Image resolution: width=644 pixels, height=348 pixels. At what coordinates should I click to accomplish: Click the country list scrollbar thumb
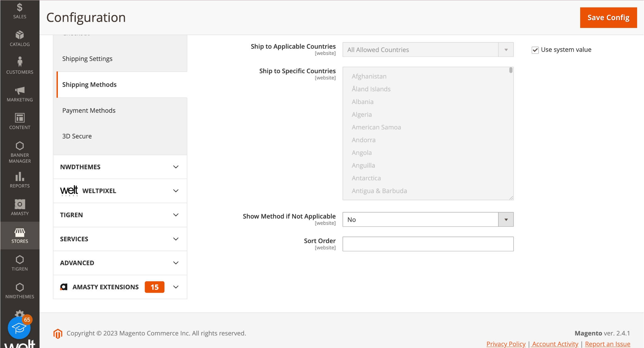(x=511, y=70)
